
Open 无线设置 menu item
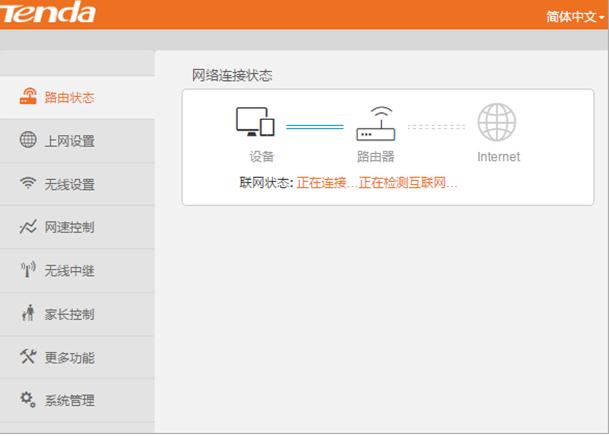[77, 184]
